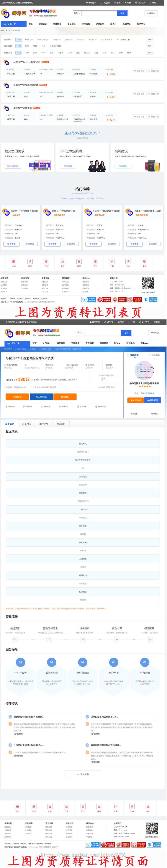Screen dimensions: 167x868
Task: Expand 更多 on the 销售区域 filter row
Action: point(150,53)
